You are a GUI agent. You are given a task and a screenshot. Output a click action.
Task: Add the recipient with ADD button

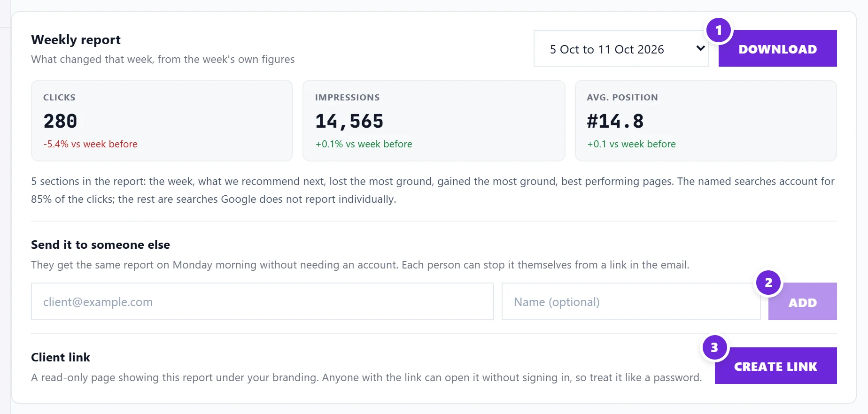pyautogui.click(x=802, y=301)
